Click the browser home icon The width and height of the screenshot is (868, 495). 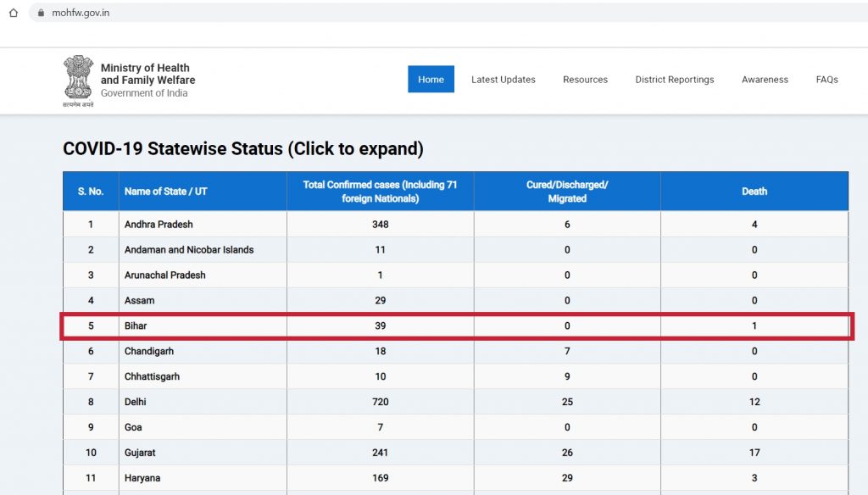pos(14,13)
